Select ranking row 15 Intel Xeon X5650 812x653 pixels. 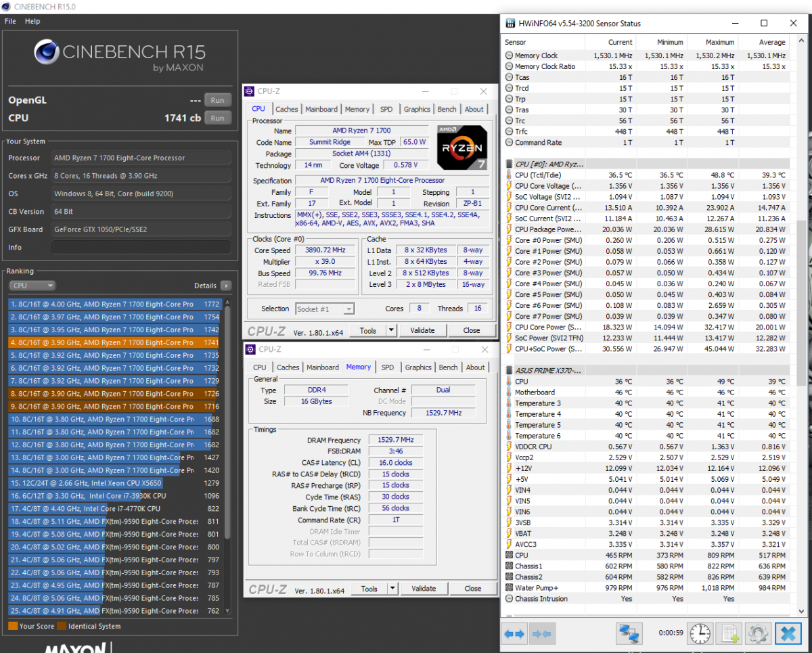click(115, 483)
